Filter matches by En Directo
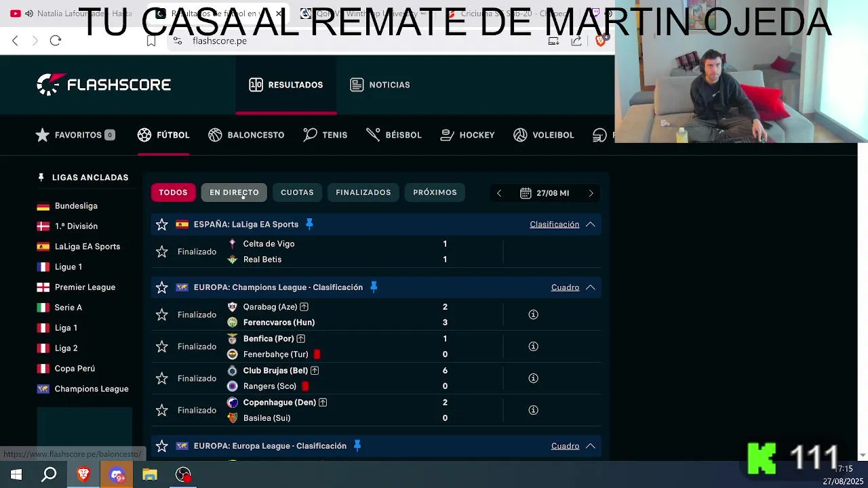 tap(234, 192)
